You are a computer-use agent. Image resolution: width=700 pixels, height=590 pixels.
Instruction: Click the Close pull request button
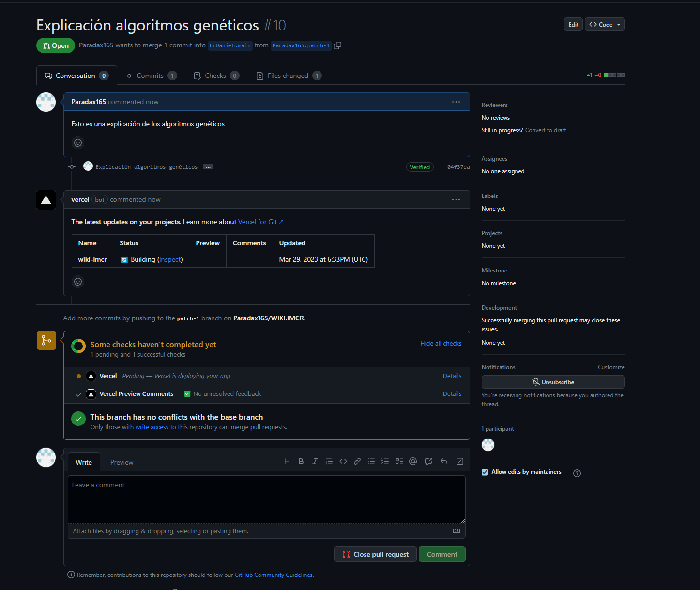pos(375,555)
